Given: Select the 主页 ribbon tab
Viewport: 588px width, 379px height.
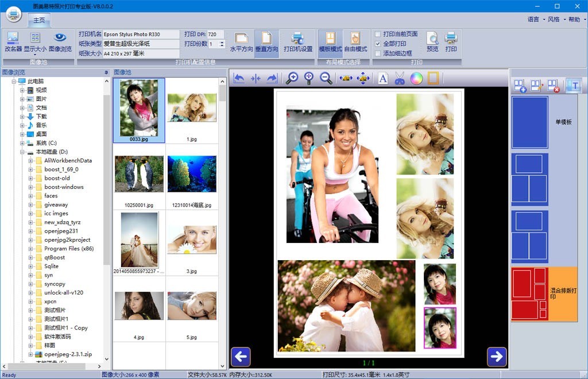Looking at the screenshot, I should tap(39, 21).
